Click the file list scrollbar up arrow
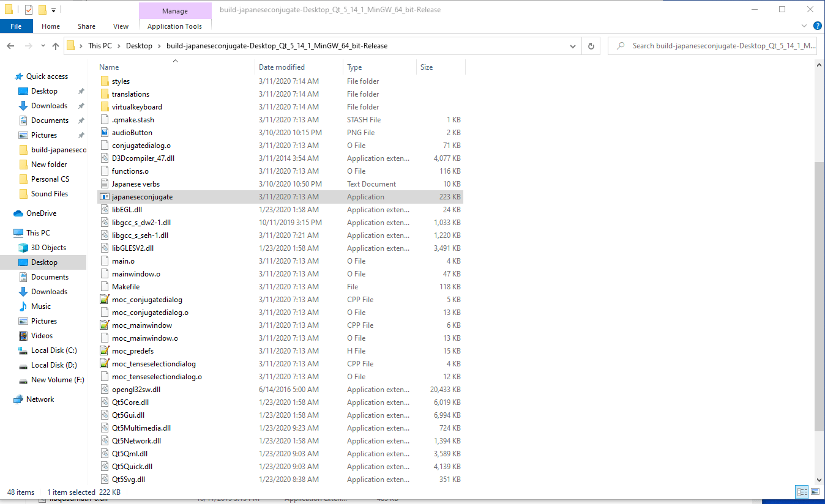The height and width of the screenshot is (504, 825). pyautogui.click(x=819, y=65)
